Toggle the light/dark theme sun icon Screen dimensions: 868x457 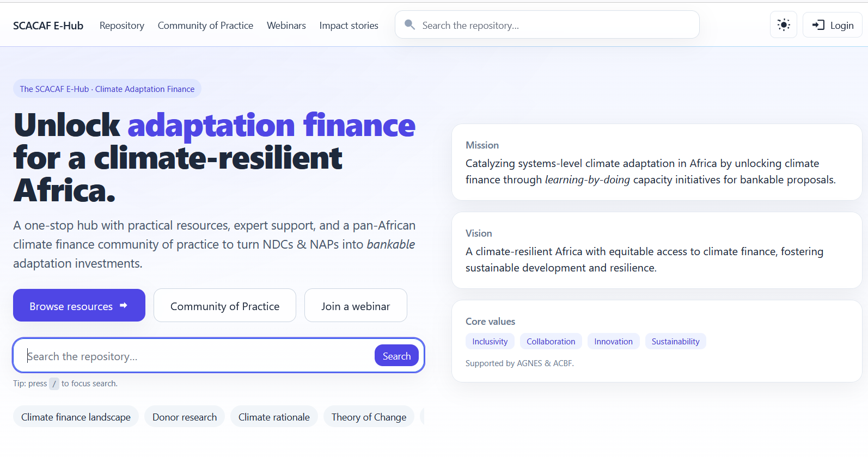tap(783, 24)
